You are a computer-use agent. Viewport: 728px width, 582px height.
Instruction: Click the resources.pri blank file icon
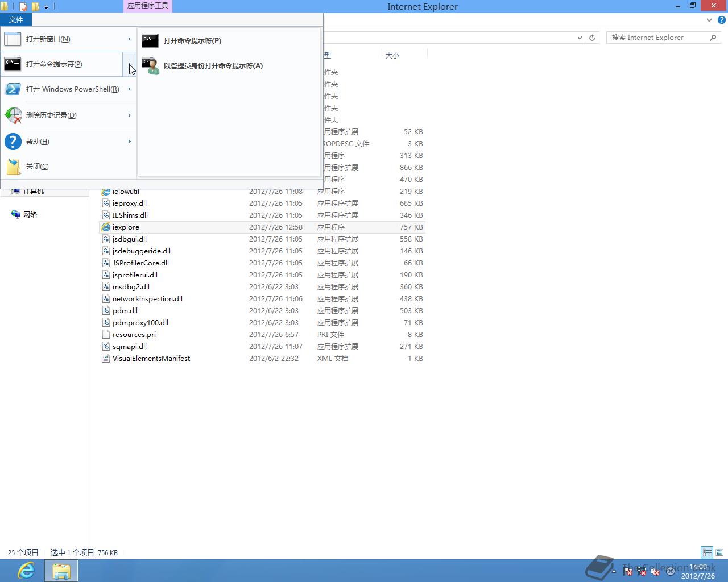point(106,334)
